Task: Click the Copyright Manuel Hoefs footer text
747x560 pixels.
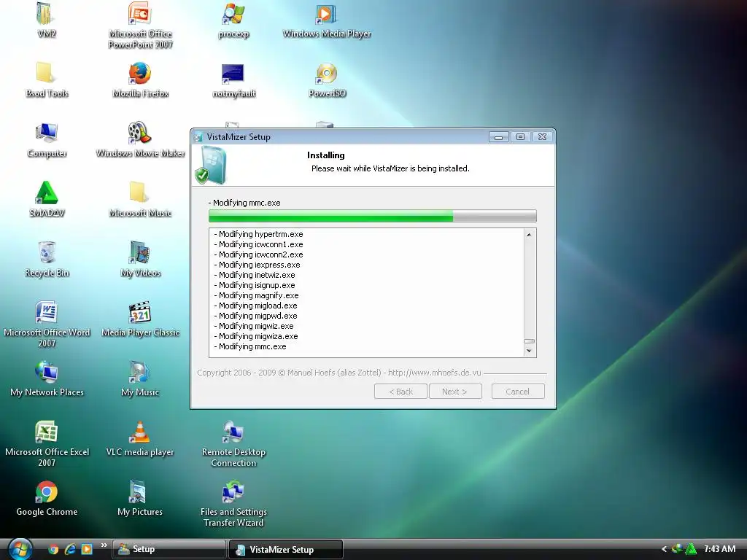Action: (338, 373)
